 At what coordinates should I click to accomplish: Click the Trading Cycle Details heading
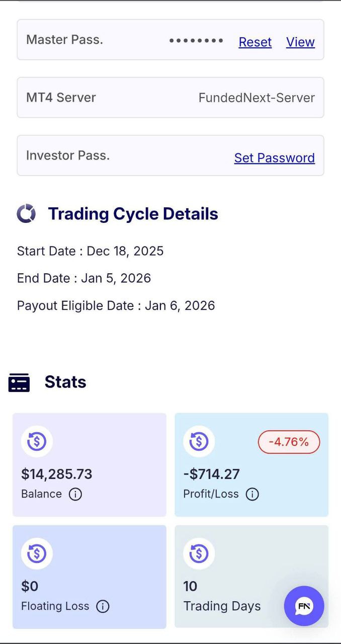click(x=133, y=214)
